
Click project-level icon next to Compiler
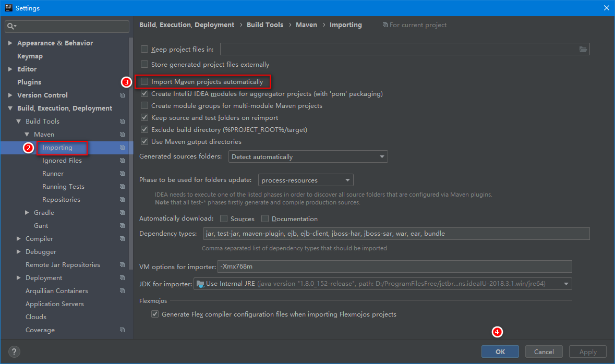pos(123,238)
